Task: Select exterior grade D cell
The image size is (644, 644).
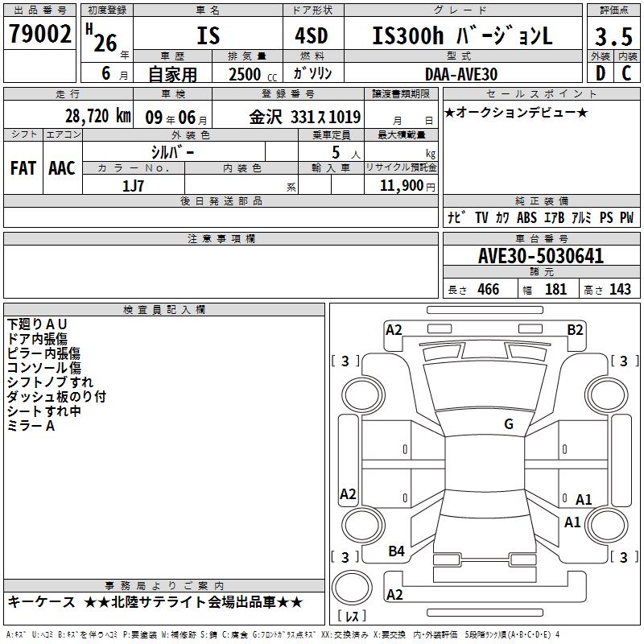Action: click(x=600, y=73)
